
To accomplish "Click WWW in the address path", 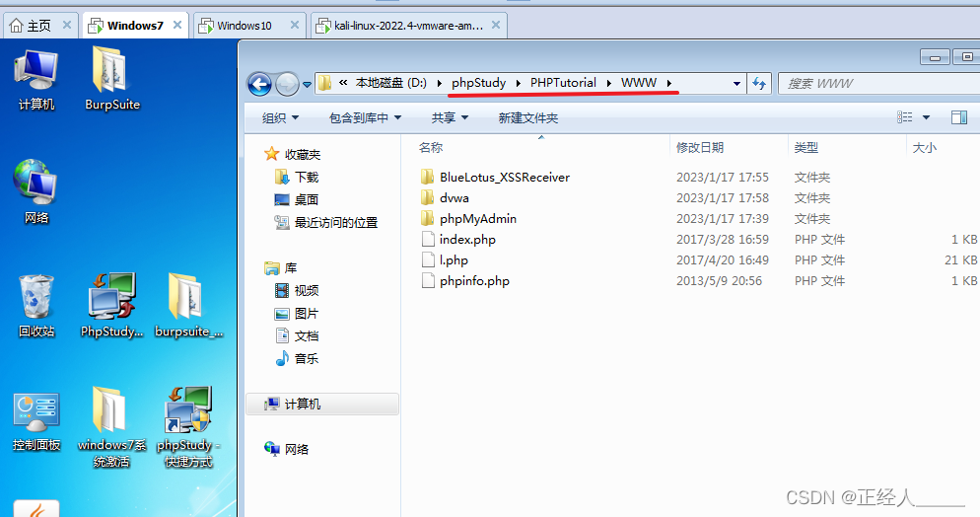I will [x=639, y=83].
